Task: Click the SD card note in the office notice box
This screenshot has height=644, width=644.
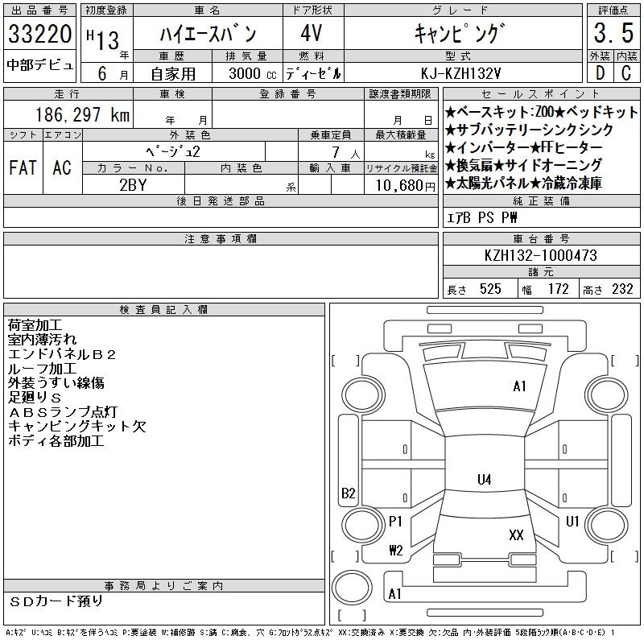Action: (x=56, y=601)
